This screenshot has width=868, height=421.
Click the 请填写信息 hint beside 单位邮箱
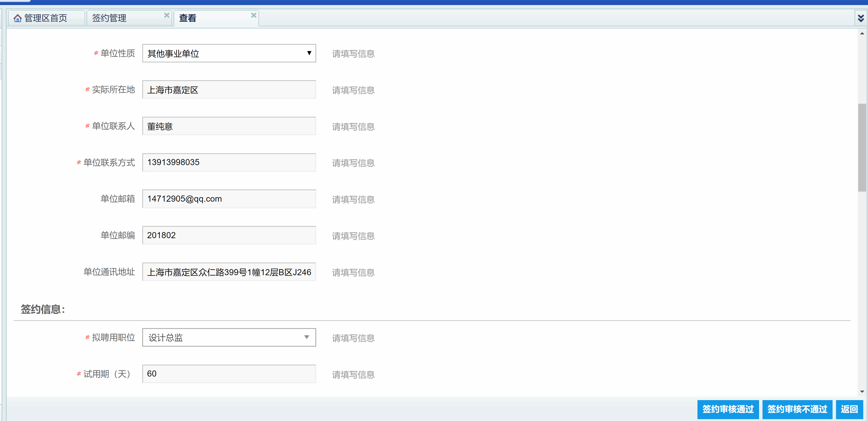click(353, 199)
